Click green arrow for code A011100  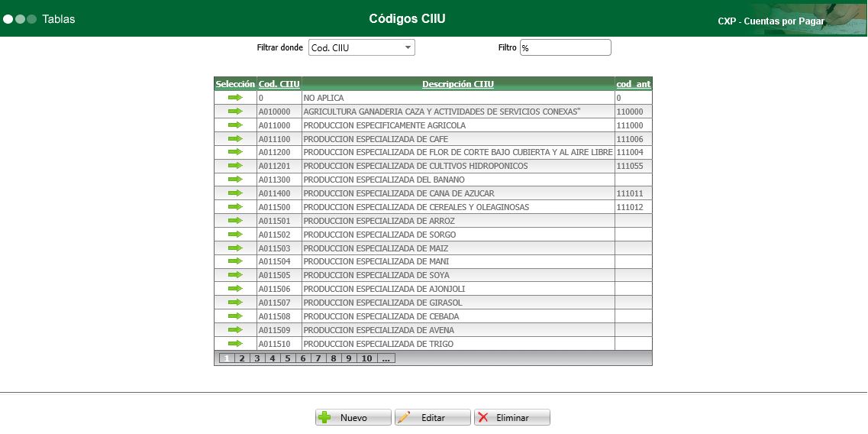235,138
